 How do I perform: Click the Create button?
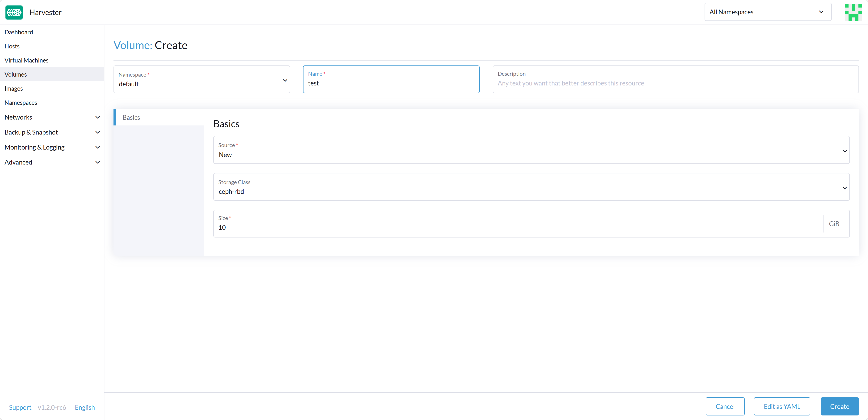tap(839, 407)
